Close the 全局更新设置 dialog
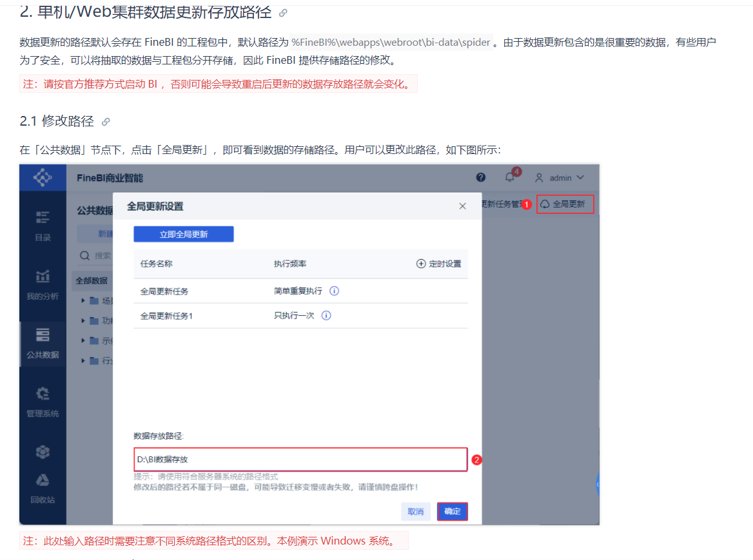This screenshot has width=753, height=560. [x=462, y=206]
